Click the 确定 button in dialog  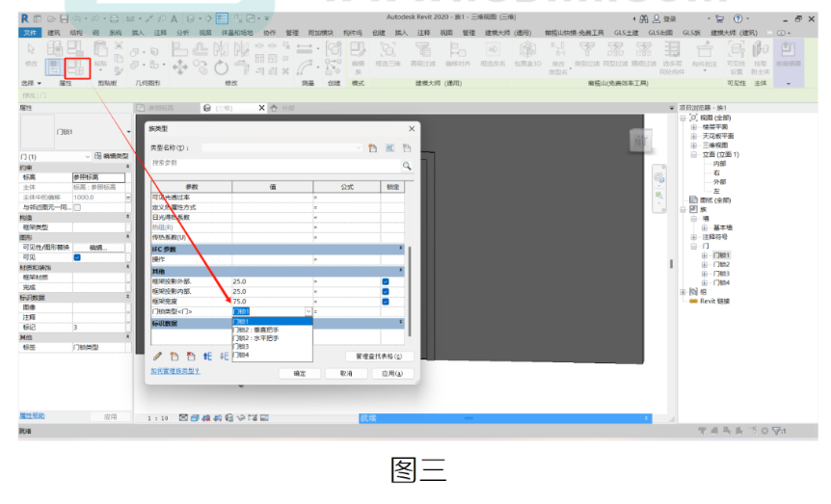(x=300, y=374)
